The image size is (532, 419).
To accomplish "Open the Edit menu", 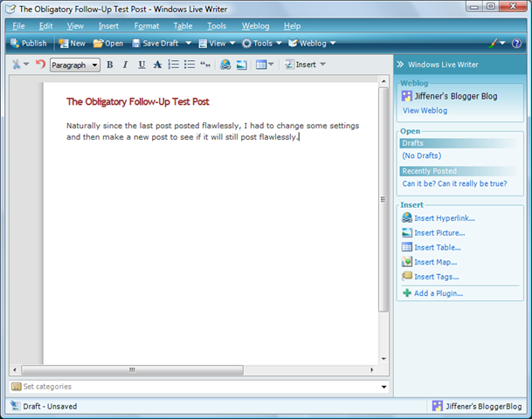I will [45, 26].
